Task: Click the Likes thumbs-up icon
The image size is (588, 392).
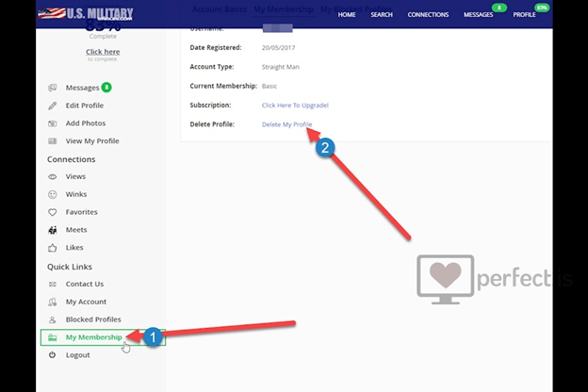Action: point(53,248)
